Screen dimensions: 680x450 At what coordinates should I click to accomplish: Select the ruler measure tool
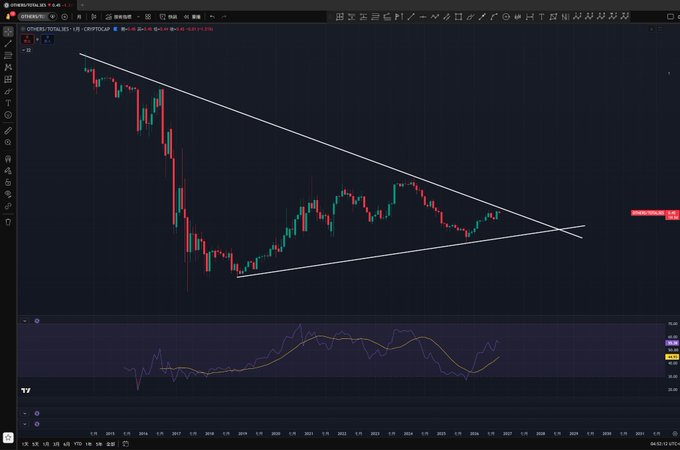8,130
